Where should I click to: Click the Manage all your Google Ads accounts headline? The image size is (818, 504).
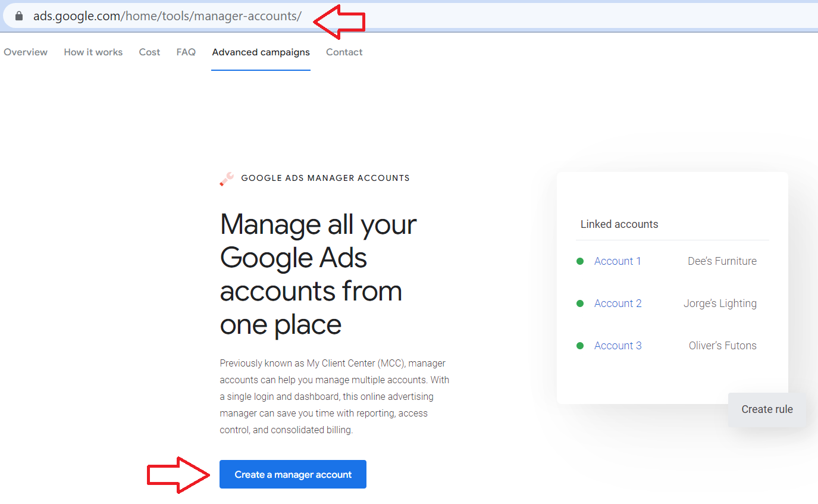click(x=318, y=274)
